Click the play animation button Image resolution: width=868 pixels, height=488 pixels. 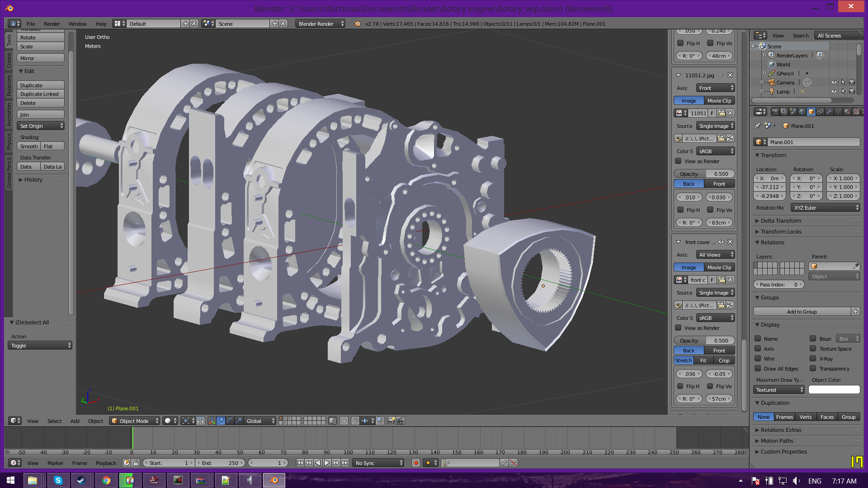click(326, 463)
